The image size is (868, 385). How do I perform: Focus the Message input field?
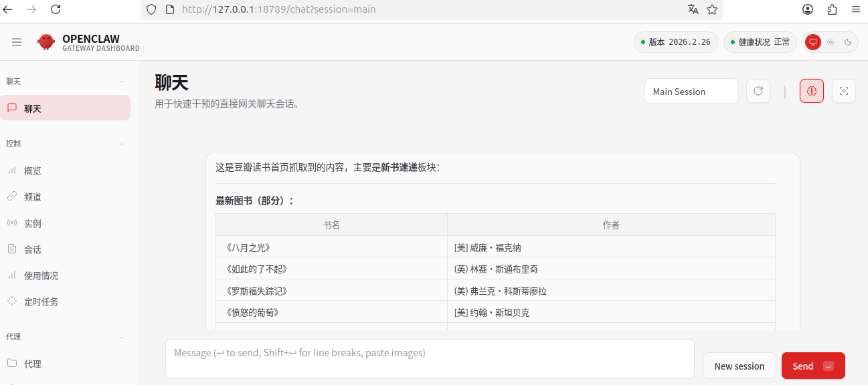(430, 358)
